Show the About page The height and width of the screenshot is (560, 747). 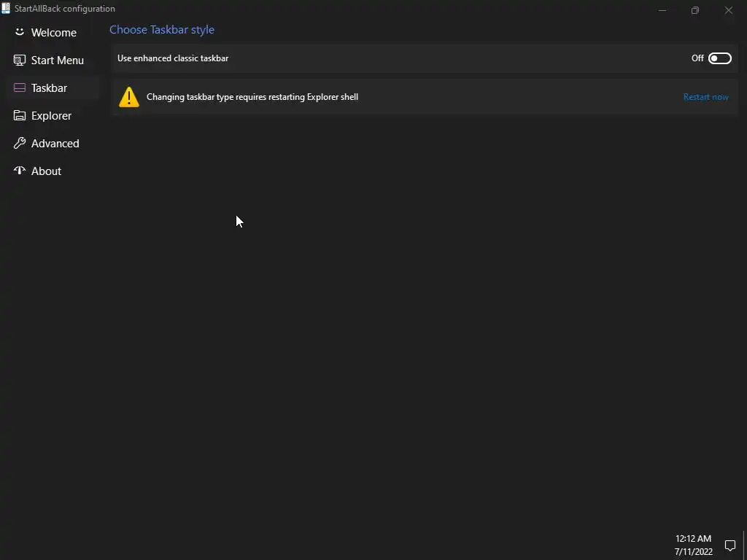coord(53,171)
